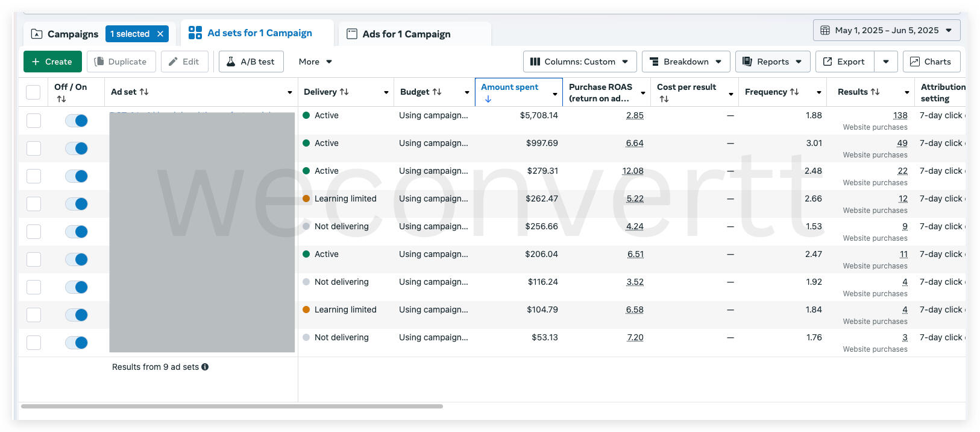The image size is (980, 432).
Task: Open the date range picker May 1 – Jun 5
Action: pyautogui.click(x=886, y=30)
